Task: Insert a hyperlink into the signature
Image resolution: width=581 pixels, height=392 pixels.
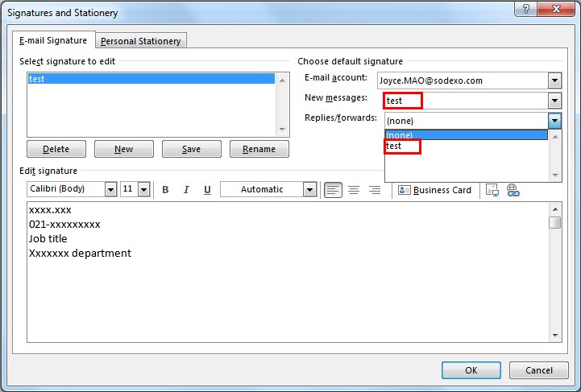Action: pyautogui.click(x=513, y=190)
